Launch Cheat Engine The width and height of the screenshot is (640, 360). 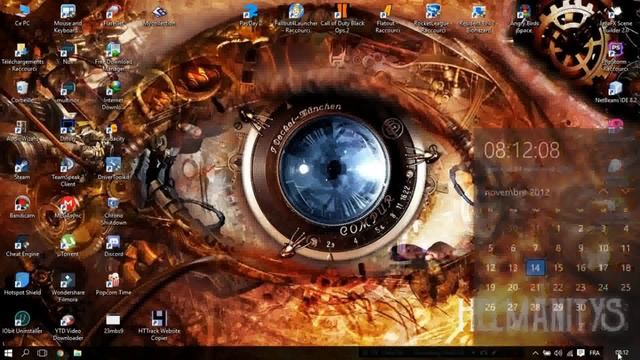[x=22, y=247]
